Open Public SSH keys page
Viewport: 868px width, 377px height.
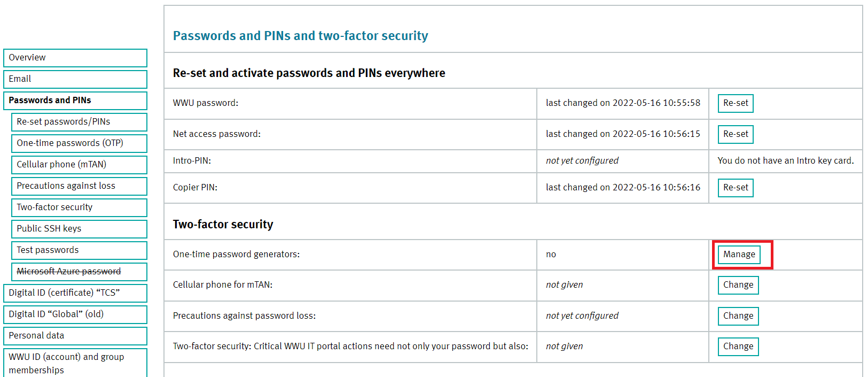tap(79, 229)
